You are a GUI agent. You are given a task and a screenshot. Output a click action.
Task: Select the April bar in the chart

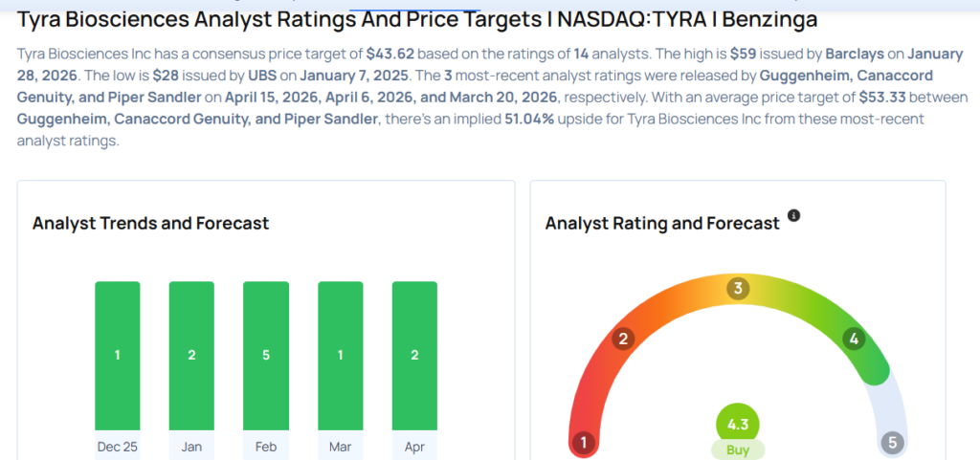tap(414, 355)
